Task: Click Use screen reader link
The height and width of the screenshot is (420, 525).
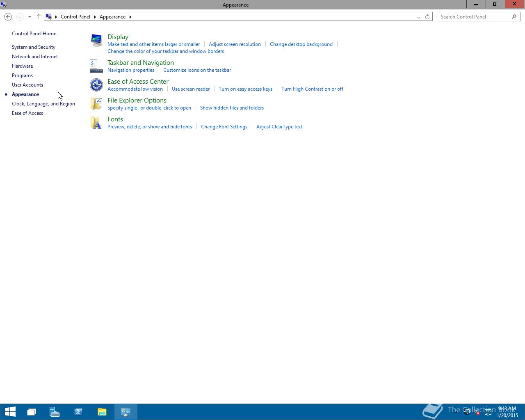Action: pyautogui.click(x=191, y=89)
